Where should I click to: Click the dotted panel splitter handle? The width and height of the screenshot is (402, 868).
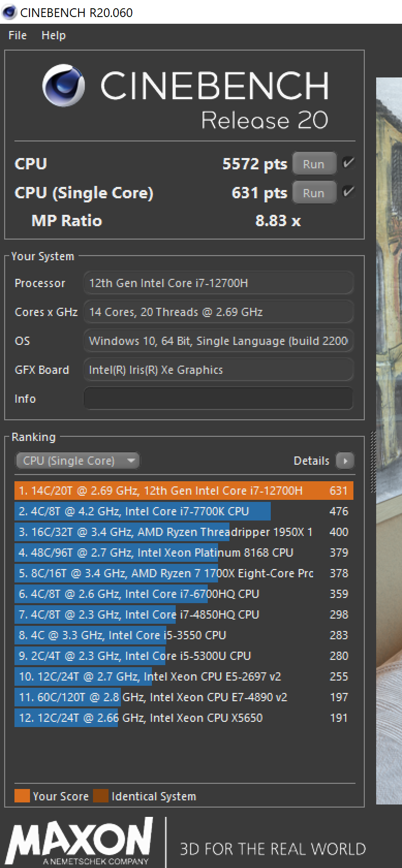[373, 463]
